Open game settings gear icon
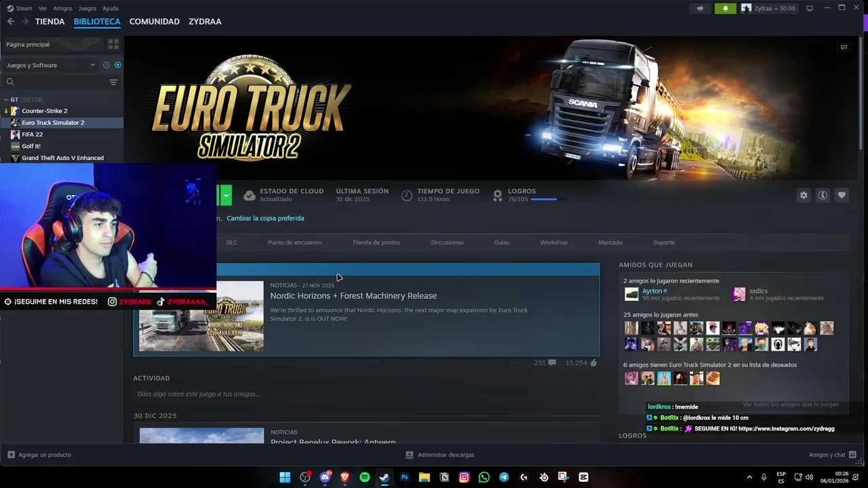868x488 pixels. [x=804, y=195]
